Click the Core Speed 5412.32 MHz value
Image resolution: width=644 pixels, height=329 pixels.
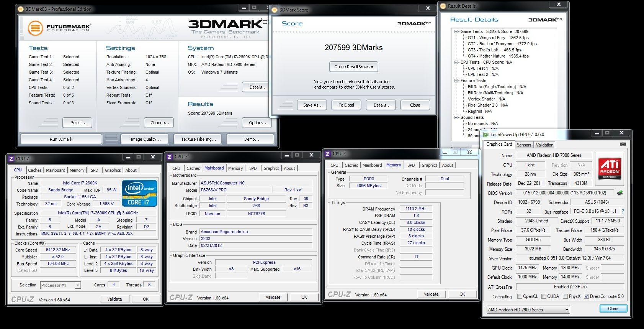pos(58,250)
